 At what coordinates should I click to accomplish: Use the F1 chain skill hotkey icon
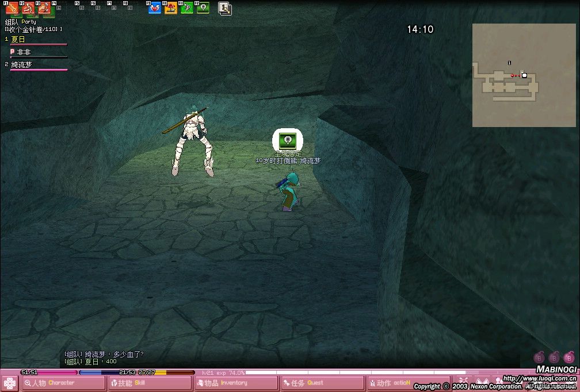tap(12, 8)
